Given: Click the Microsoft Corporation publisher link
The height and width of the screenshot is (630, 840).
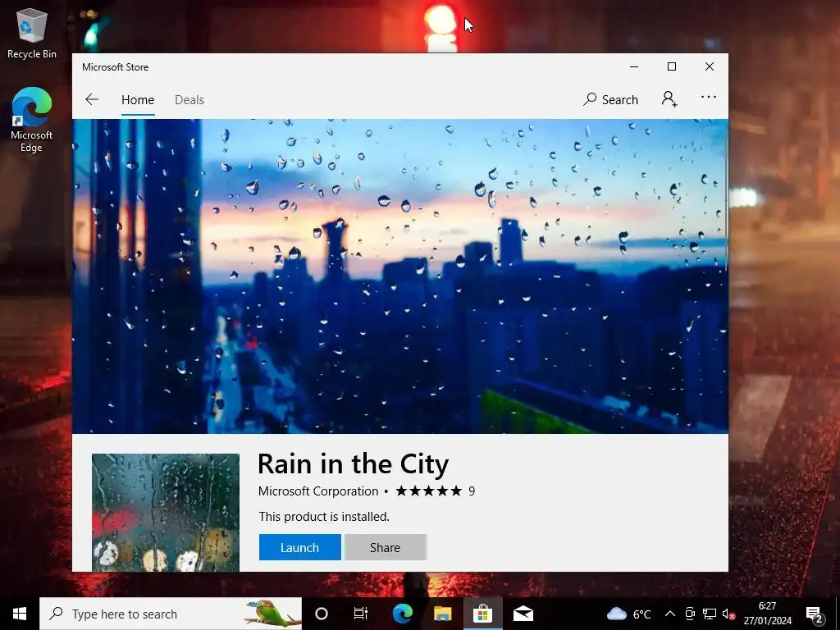Looking at the screenshot, I should (318, 491).
